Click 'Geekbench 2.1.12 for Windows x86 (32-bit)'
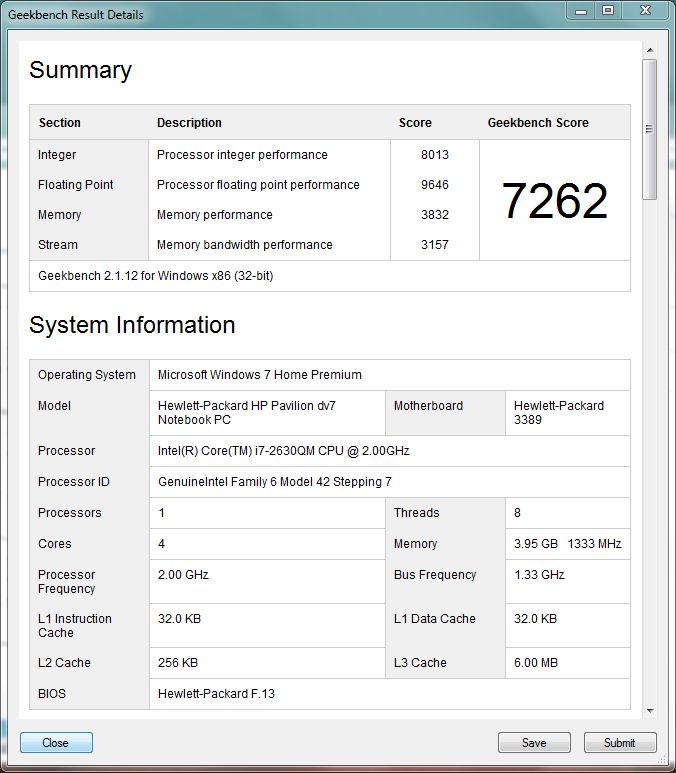676x773 pixels. pyautogui.click(x=156, y=276)
